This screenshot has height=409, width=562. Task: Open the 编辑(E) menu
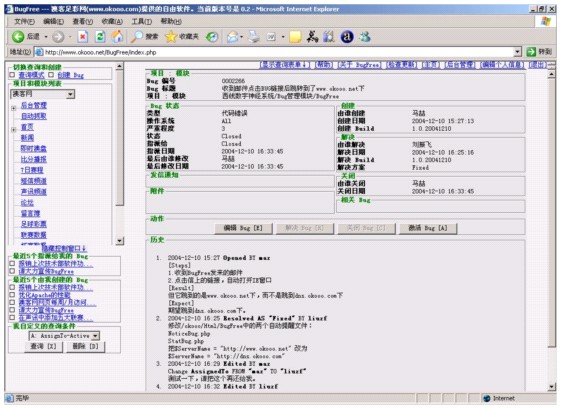[53, 22]
